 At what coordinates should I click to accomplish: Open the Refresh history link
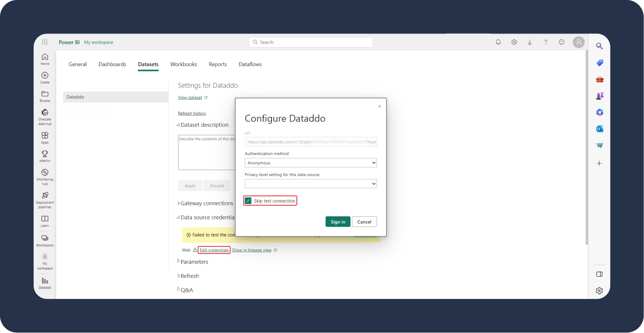(x=192, y=113)
